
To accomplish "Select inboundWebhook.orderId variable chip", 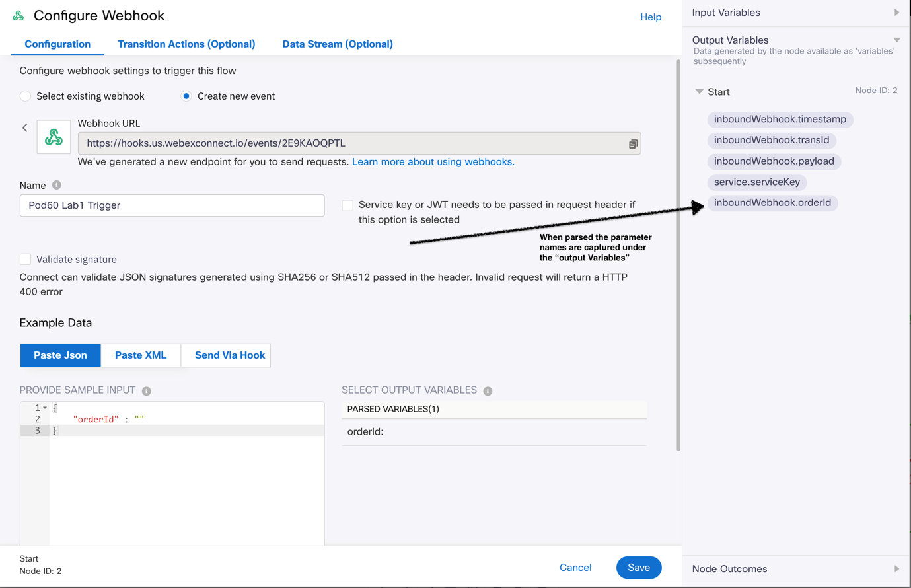I will 772,203.
